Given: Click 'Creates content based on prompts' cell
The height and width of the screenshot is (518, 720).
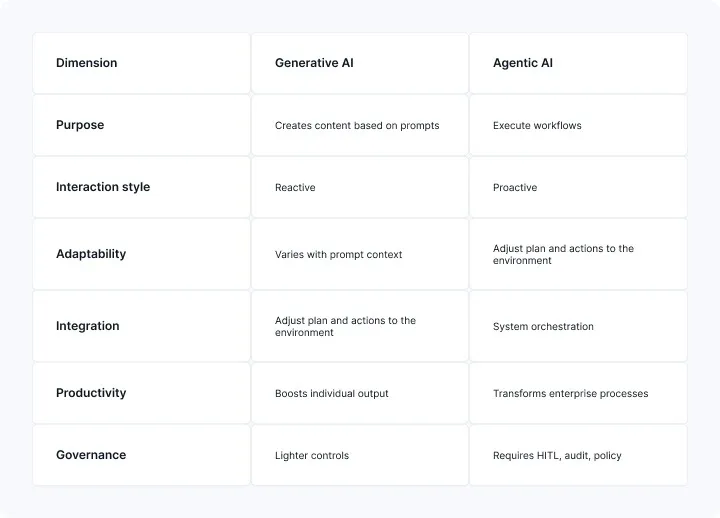Looking at the screenshot, I should (x=360, y=125).
